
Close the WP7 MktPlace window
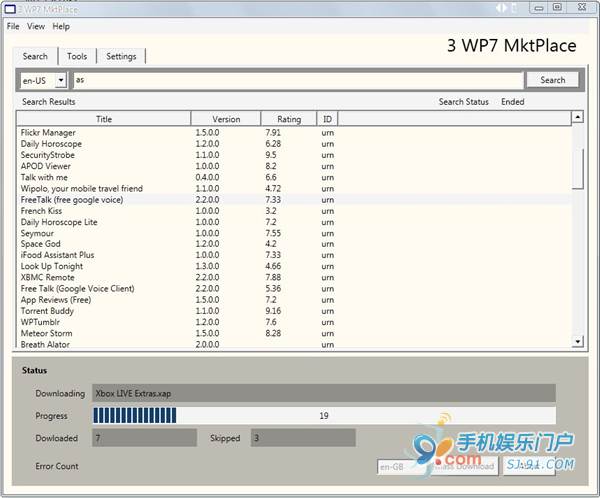582,8
